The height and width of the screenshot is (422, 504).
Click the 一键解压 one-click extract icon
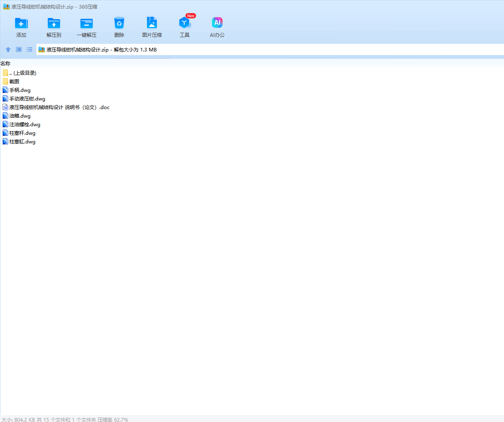click(x=87, y=23)
